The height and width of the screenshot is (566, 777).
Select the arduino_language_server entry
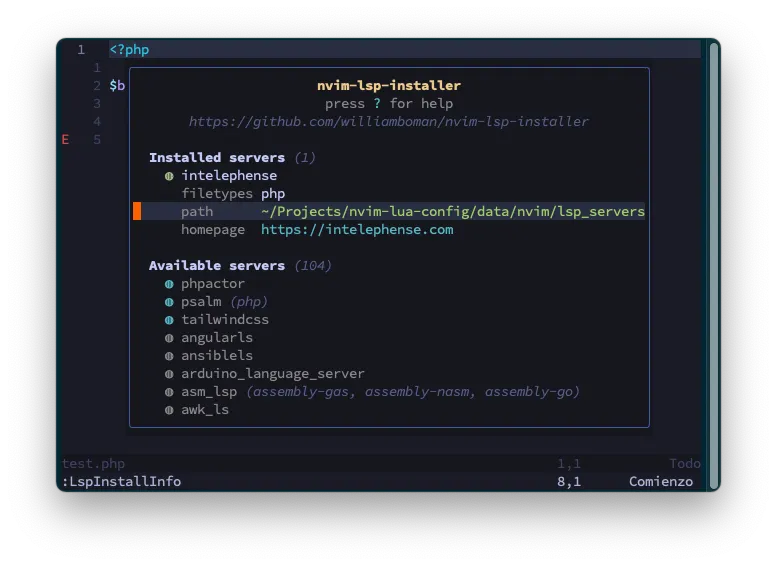click(273, 374)
